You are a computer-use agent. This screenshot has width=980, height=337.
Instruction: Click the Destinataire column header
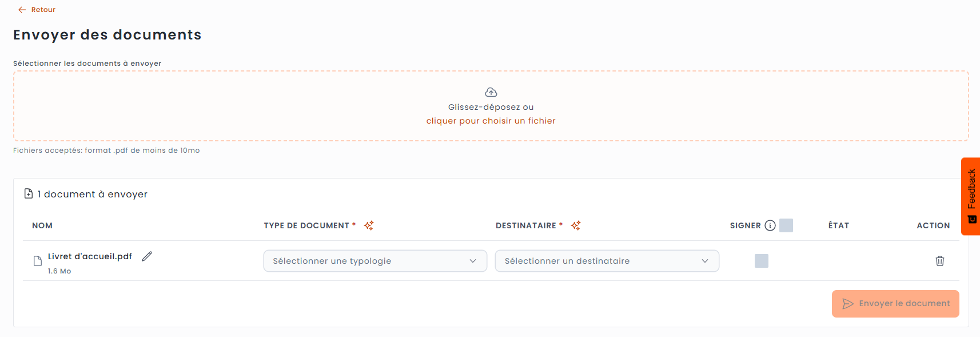pos(525,225)
